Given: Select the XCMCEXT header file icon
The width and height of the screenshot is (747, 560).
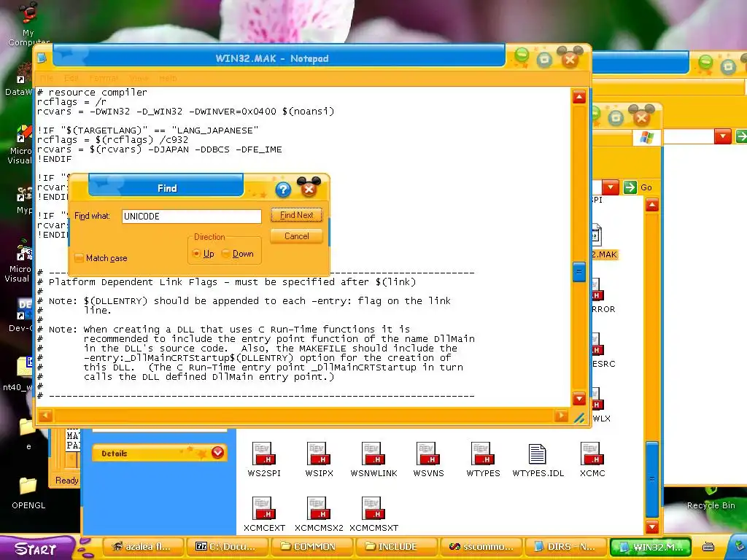Looking at the screenshot, I should 264,514.
